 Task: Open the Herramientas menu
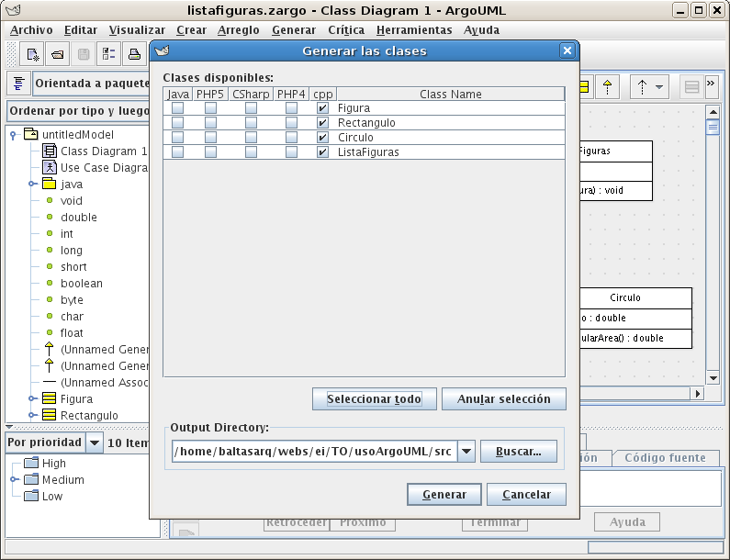coord(414,29)
